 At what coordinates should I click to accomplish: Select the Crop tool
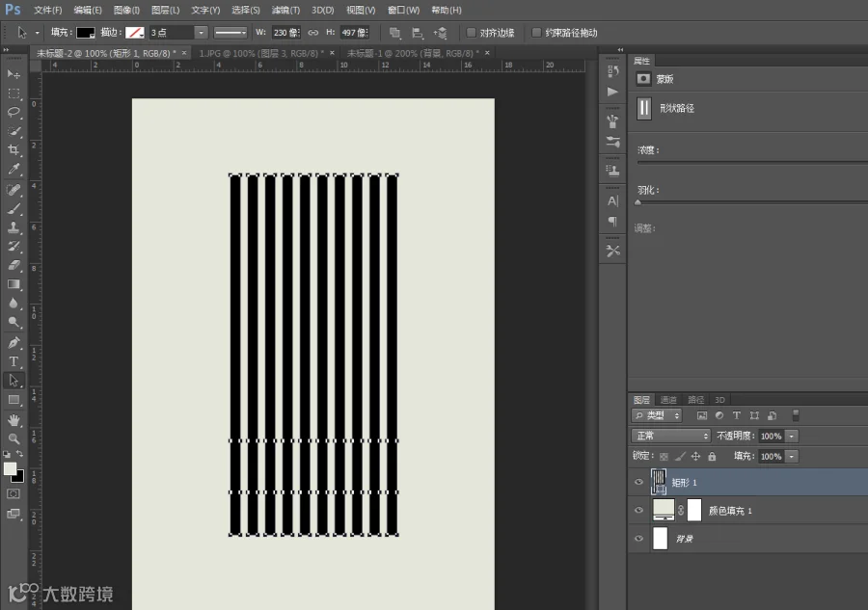pos(14,150)
